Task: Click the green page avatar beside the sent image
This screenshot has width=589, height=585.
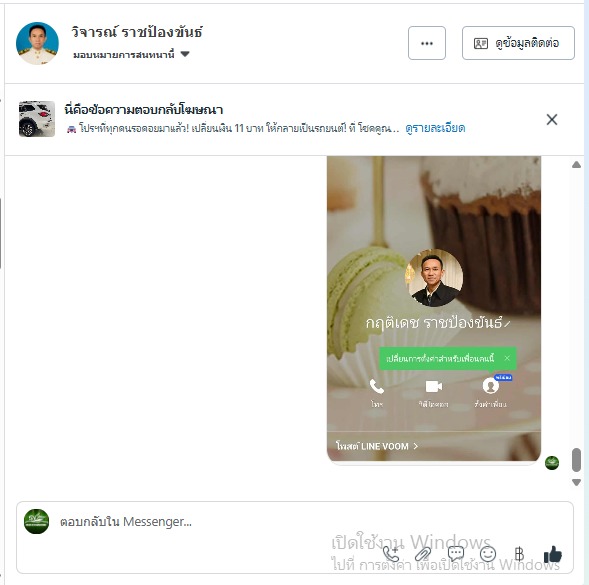Action: (552, 463)
